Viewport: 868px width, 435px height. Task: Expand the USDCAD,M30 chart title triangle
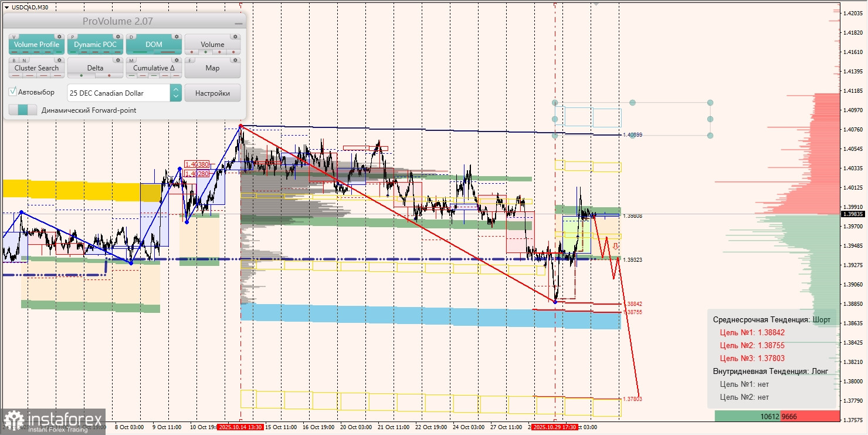(x=6, y=7)
